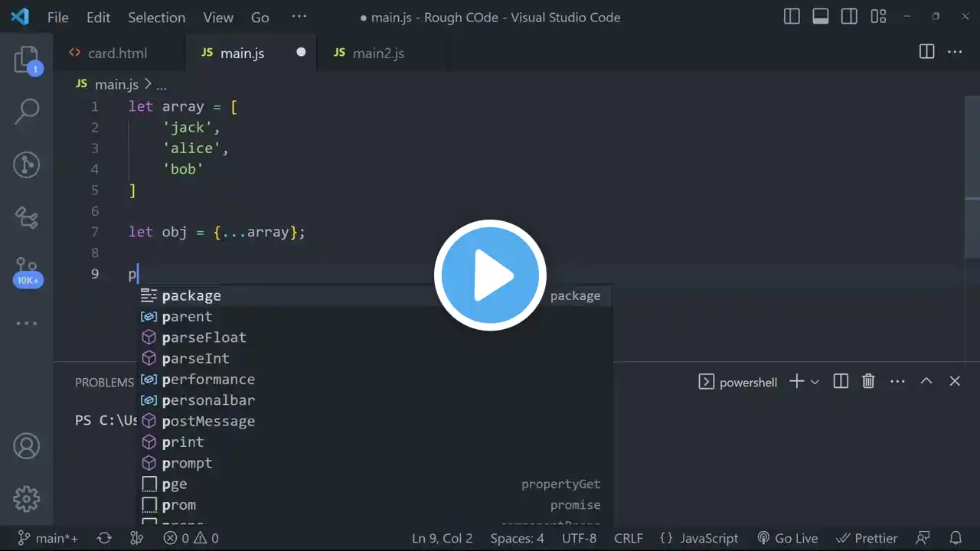Open the Explorer view in activity bar
980x551 pixels.
point(27,60)
